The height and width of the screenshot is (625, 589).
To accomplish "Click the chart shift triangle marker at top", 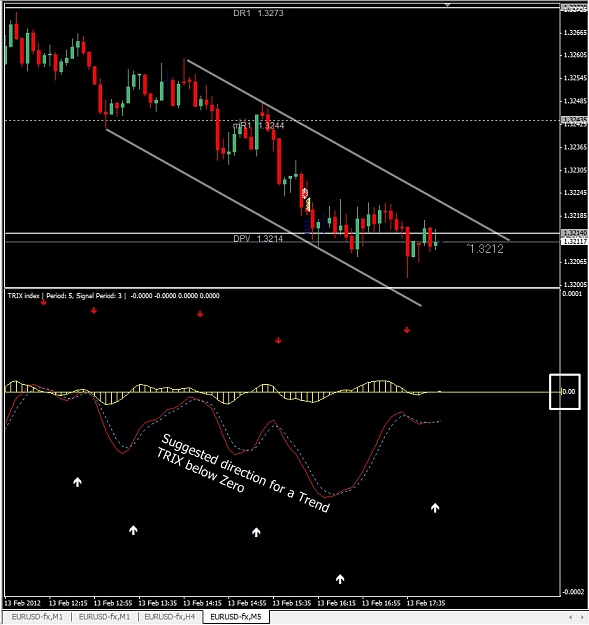I will pos(448,5).
